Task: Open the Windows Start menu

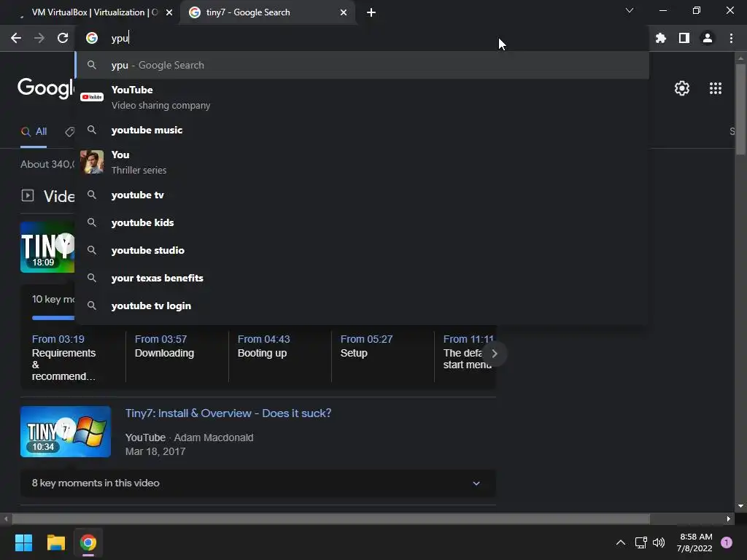Action: coord(23,542)
